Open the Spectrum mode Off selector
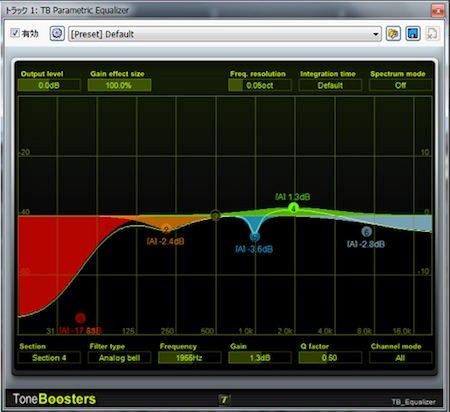This screenshot has height=412, width=450. 400,85
